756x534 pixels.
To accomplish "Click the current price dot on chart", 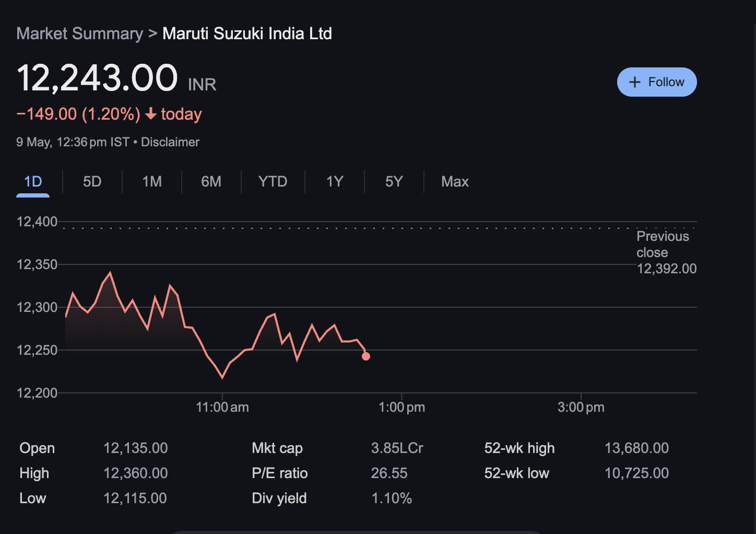I will [x=366, y=356].
